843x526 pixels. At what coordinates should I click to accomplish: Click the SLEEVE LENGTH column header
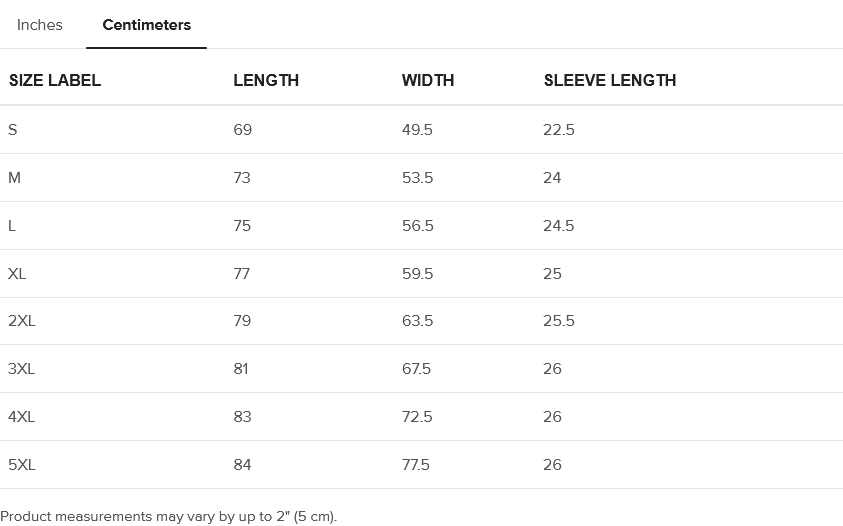[x=610, y=80]
